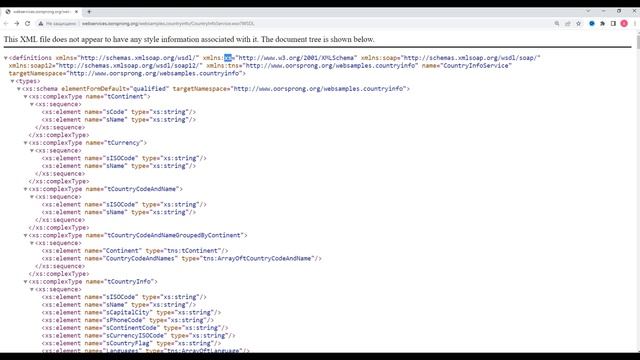Share this page using the share icon
This screenshot has width=640, height=360.
coord(568,24)
